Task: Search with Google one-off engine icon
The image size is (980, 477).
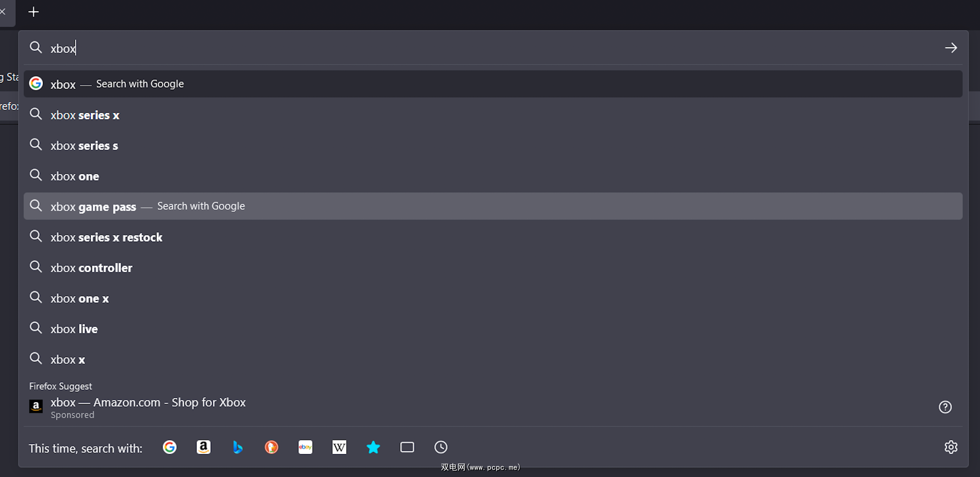Action: [x=170, y=447]
